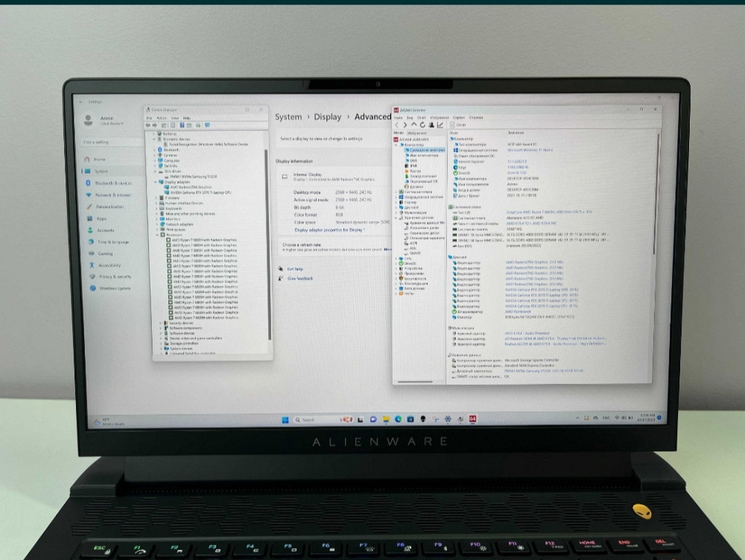Image resolution: width=745 pixels, height=560 pixels.
Task: Expand Network adapters in Device Manager
Action: (x=156, y=224)
